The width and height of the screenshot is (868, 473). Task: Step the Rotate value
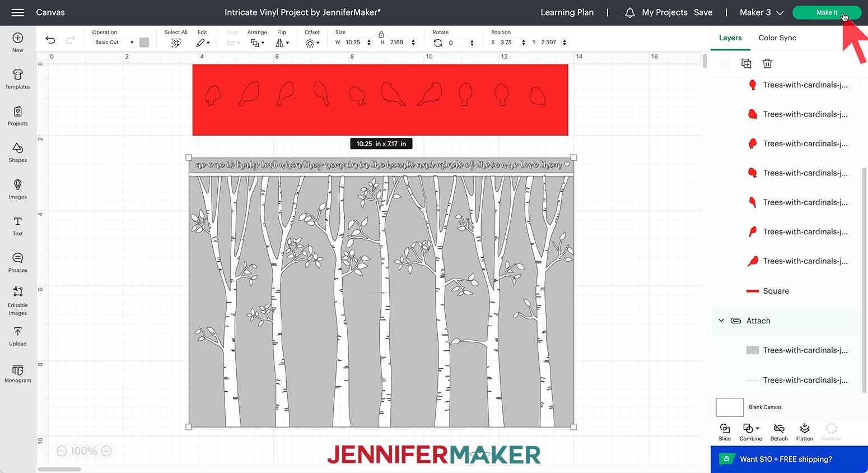(472, 43)
